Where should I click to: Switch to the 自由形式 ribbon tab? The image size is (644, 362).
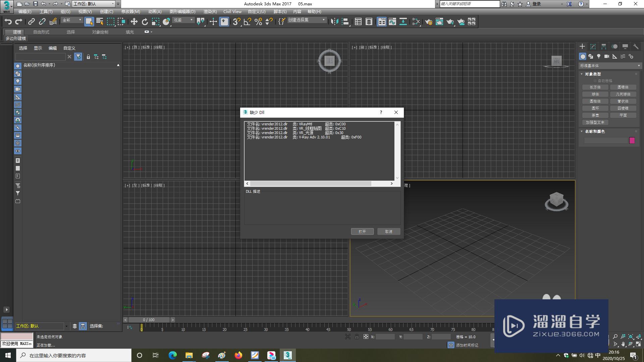41,32
